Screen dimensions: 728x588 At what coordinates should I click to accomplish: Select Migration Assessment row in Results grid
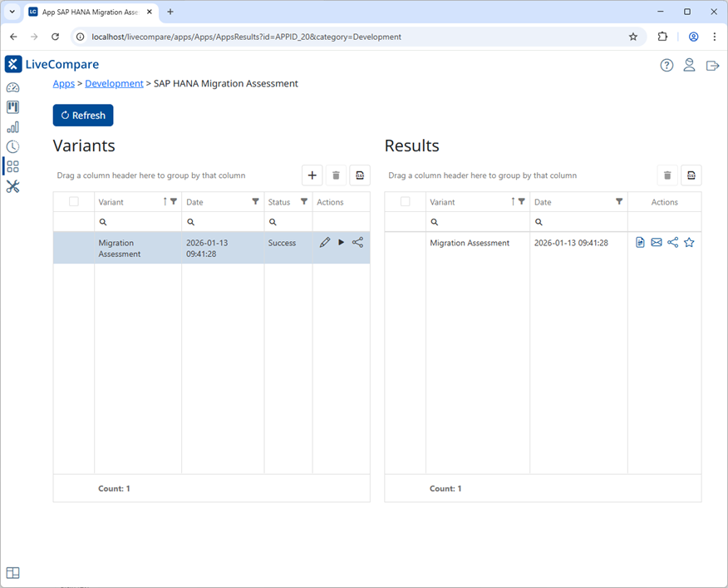(543, 243)
